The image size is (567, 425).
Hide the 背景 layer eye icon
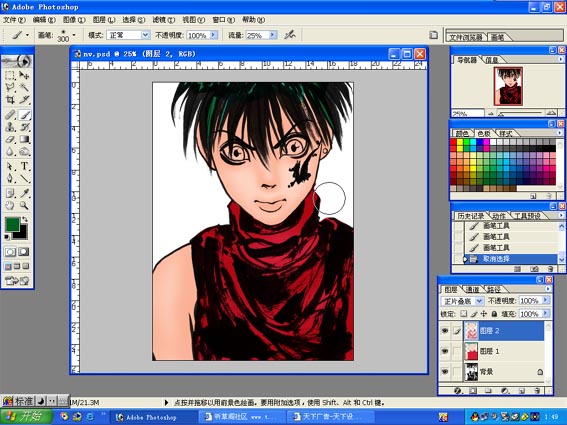coord(445,372)
